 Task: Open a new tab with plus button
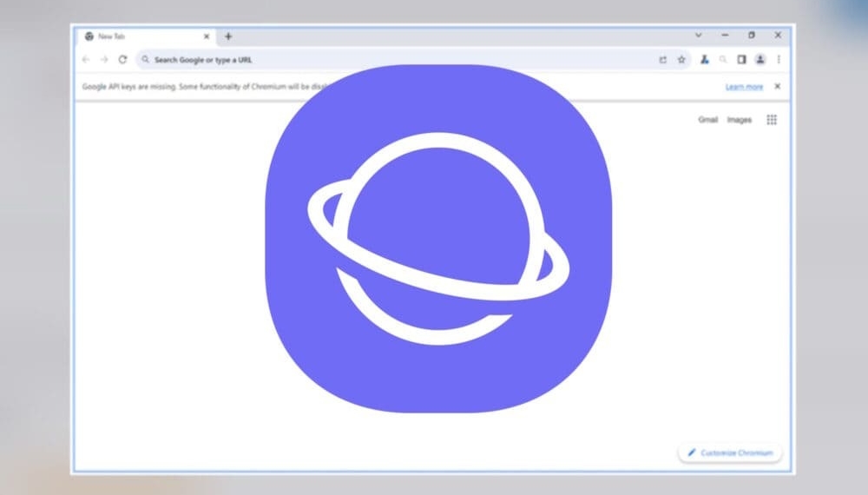pyautogui.click(x=228, y=36)
